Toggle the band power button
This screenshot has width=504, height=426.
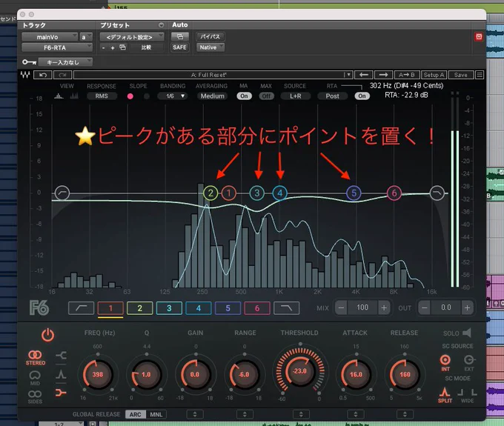[47, 335]
